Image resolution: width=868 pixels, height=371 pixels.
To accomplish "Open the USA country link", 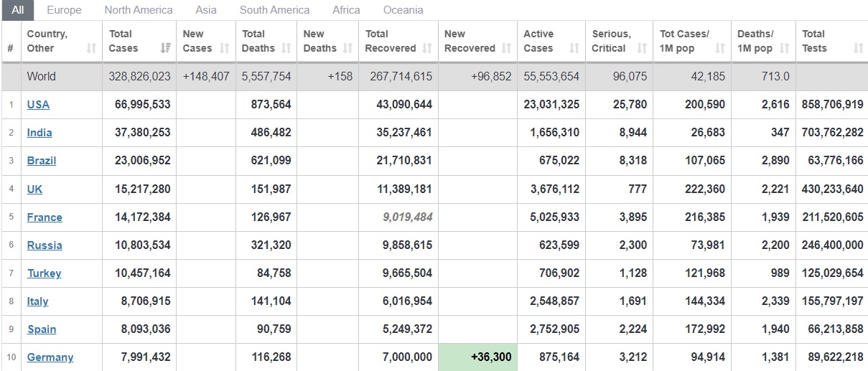I will (x=38, y=104).
